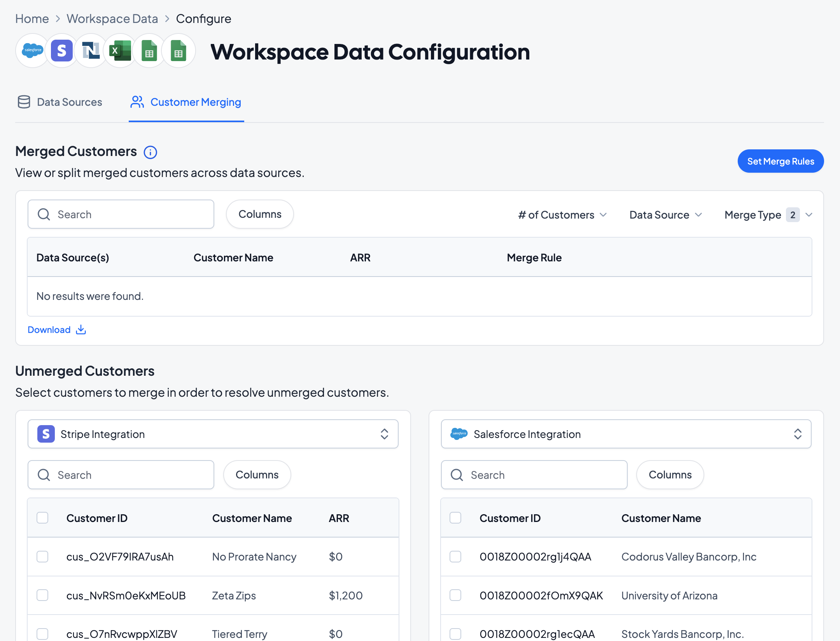Open the Stripe Integration source selector

(x=213, y=434)
